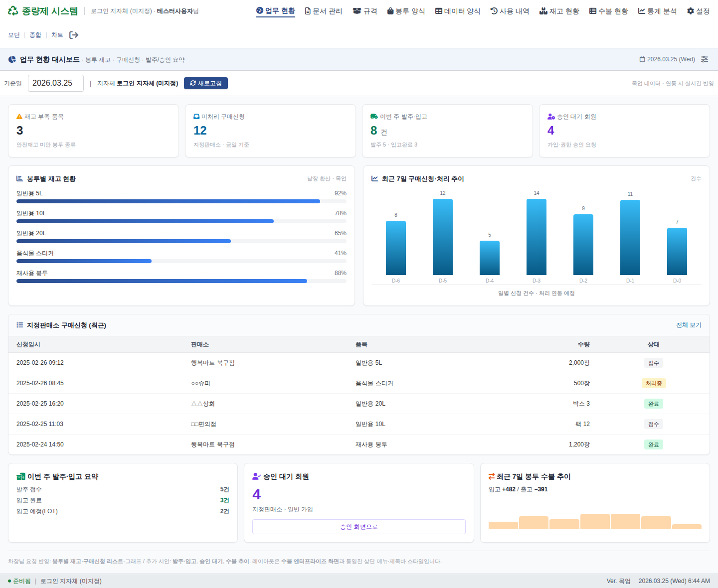Click the 재고 부족 warning triangle icon
The height and width of the screenshot is (588, 718).
(x=19, y=117)
